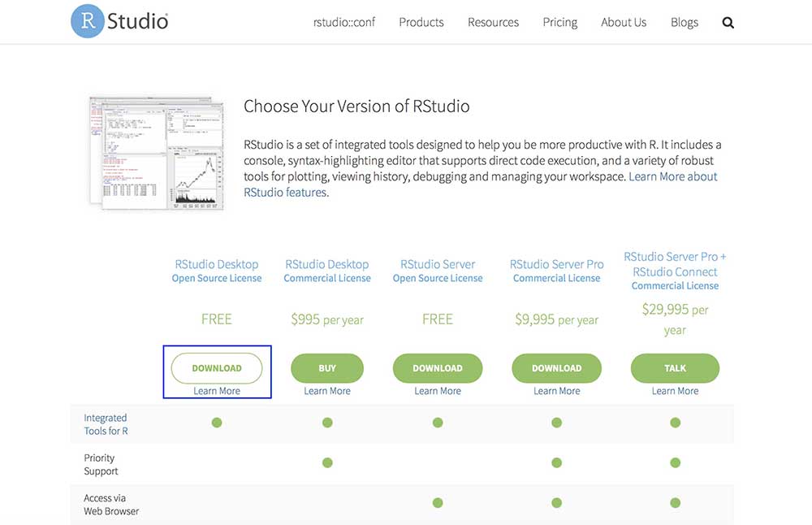Click Integrated Tools dot for Server Pro + Connect
The image size is (812, 525).
point(676,423)
